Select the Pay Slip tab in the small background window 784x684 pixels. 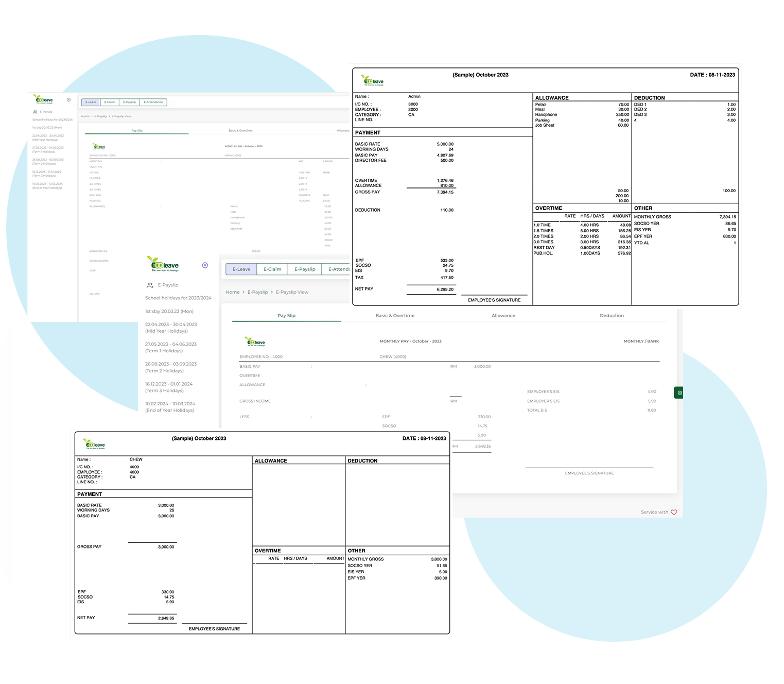click(137, 130)
